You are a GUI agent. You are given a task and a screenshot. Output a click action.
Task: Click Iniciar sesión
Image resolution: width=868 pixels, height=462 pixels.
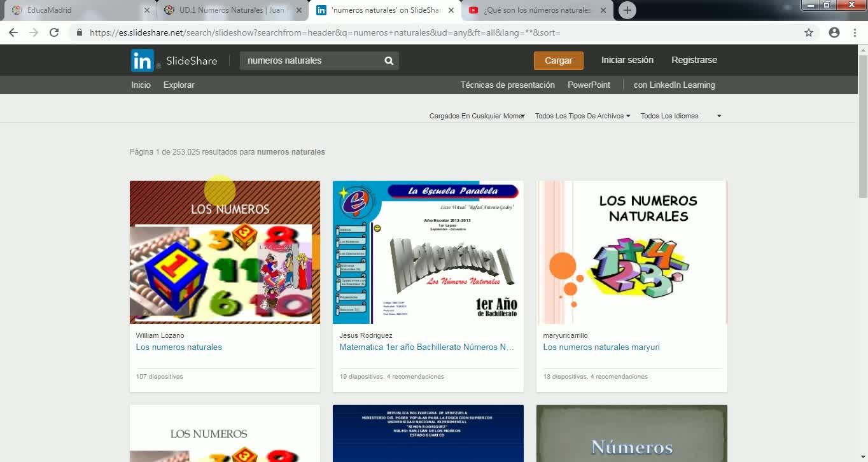(x=627, y=60)
